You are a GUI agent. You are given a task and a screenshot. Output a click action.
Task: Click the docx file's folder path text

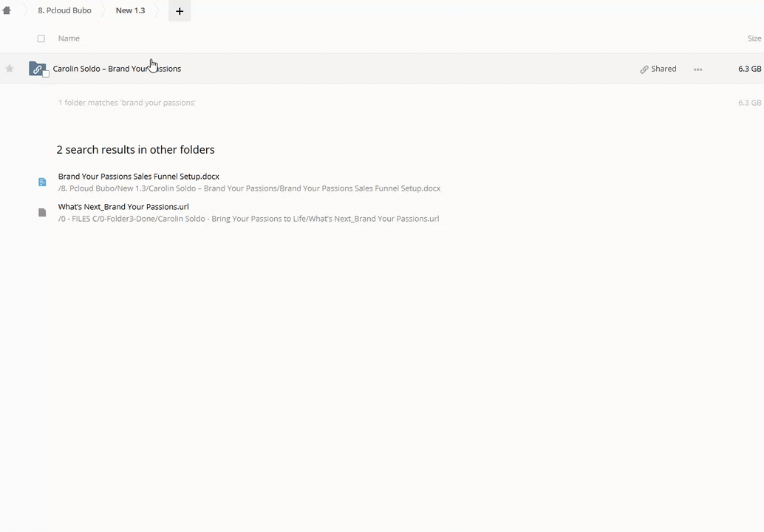[249, 188]
